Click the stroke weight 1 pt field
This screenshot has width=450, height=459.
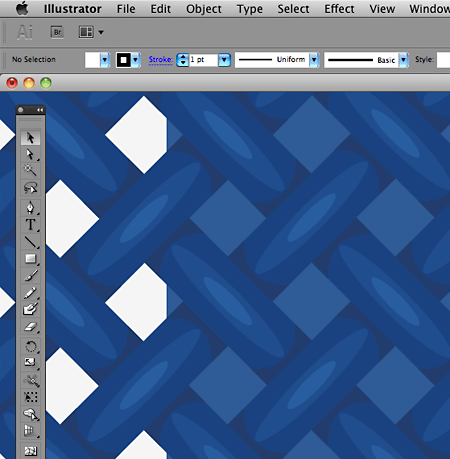(x=204, y=60)
